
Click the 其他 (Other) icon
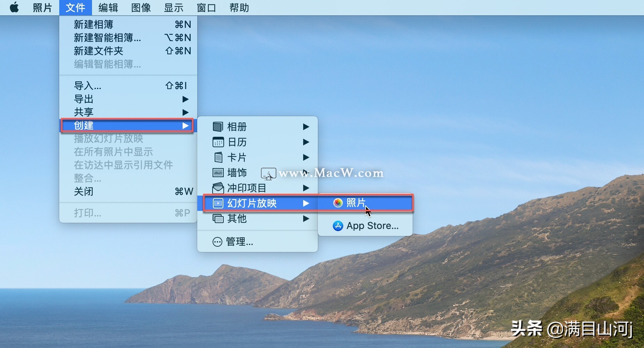point(218,219)
